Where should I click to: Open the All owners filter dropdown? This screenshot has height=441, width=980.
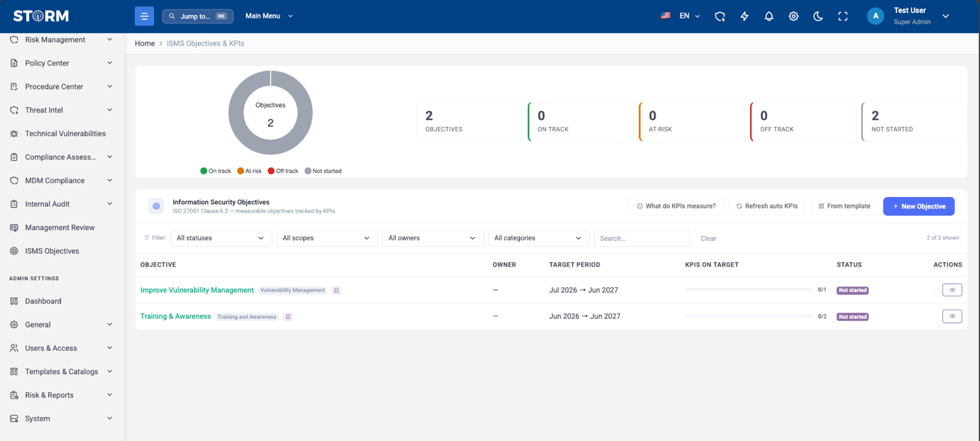(432, 238)
